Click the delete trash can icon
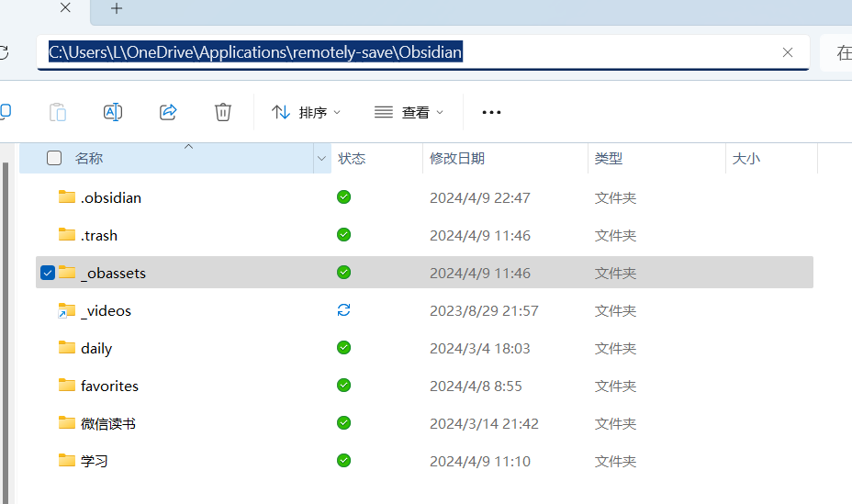 coord(223,112)
